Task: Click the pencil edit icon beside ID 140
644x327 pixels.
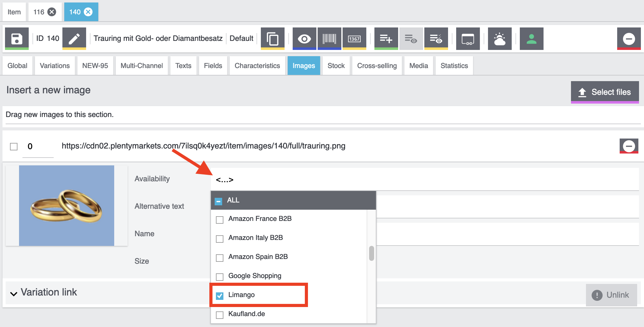Action: pyautogui.click(x=74, y=39)
